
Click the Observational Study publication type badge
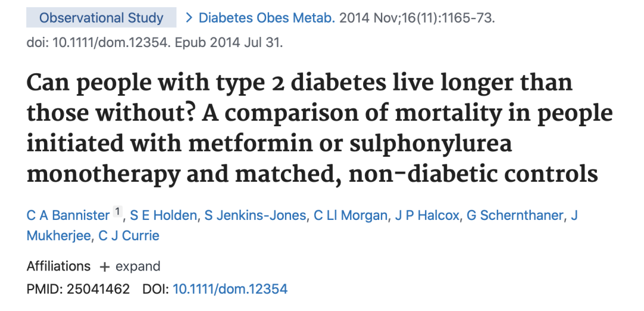point(101,18)
